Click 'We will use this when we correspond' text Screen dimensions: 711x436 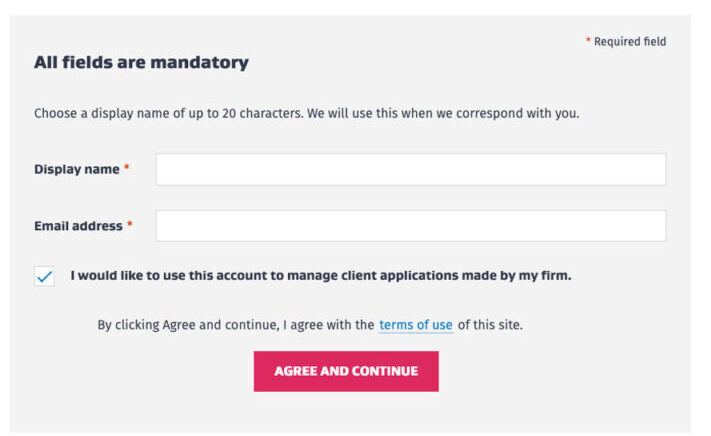point(440,113)
